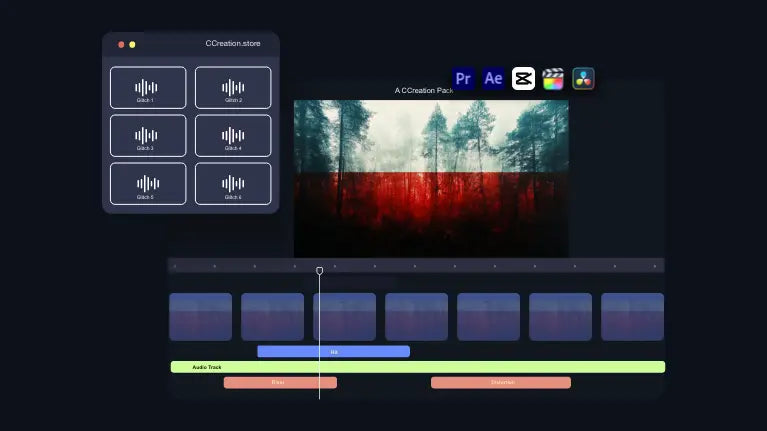Screen dimensions: 767x431
Task: Open the DaVinci Resolve icon
Action: 584,79
